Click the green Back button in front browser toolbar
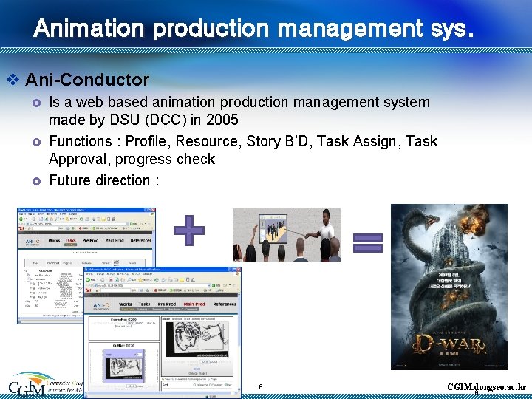This screenshot has height=399, width=532. click(x=89, y=279)
